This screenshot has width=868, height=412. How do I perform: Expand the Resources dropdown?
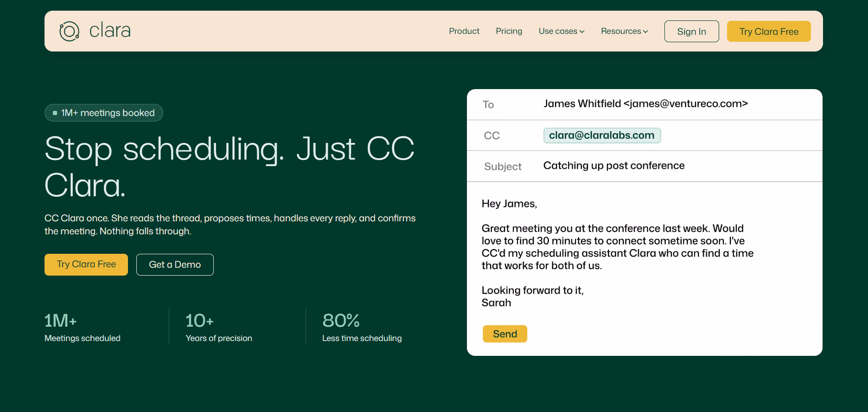pyautogui.click(x=625, y=31)
